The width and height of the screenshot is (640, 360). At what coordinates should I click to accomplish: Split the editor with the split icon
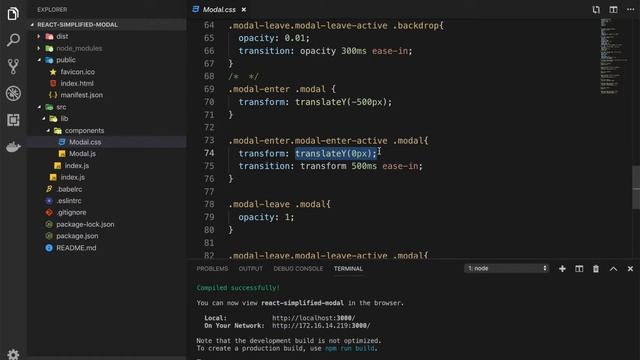(x=613, y=9)
